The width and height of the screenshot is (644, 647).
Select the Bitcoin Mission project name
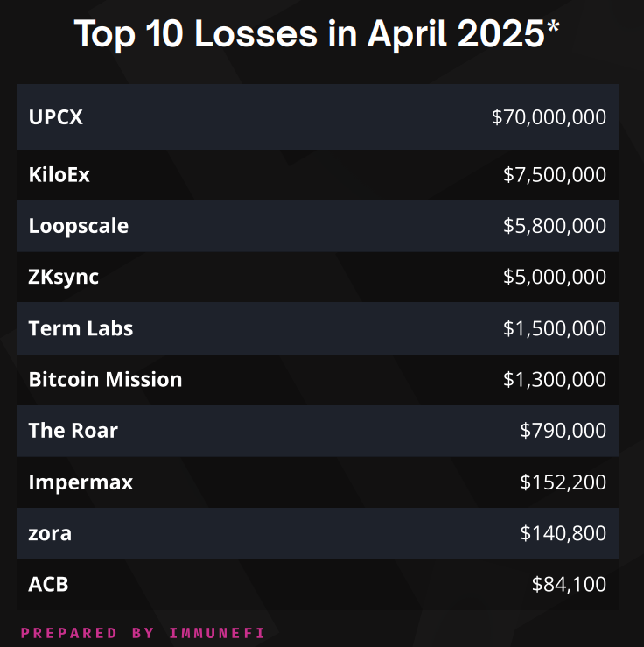(x=105, y=379)
